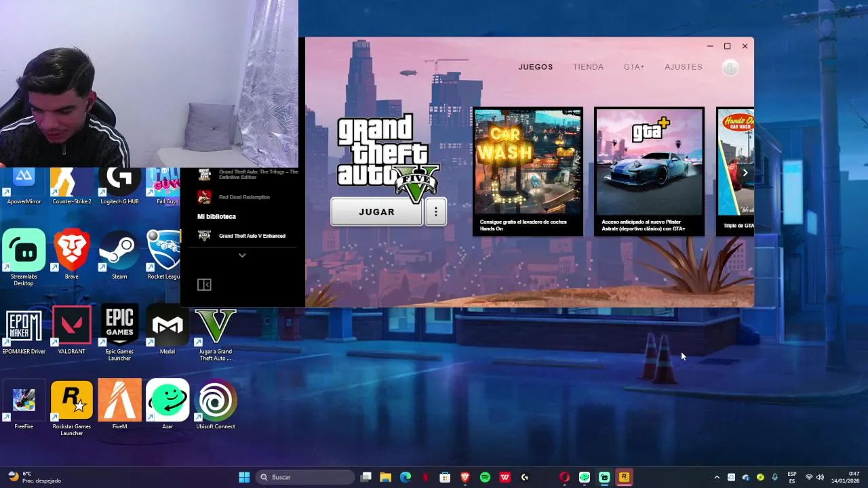Viewport: 868px width, 488px height.
Task: Click the microphone tray icon
Action: pyautogui.click(x=774, y=477)
